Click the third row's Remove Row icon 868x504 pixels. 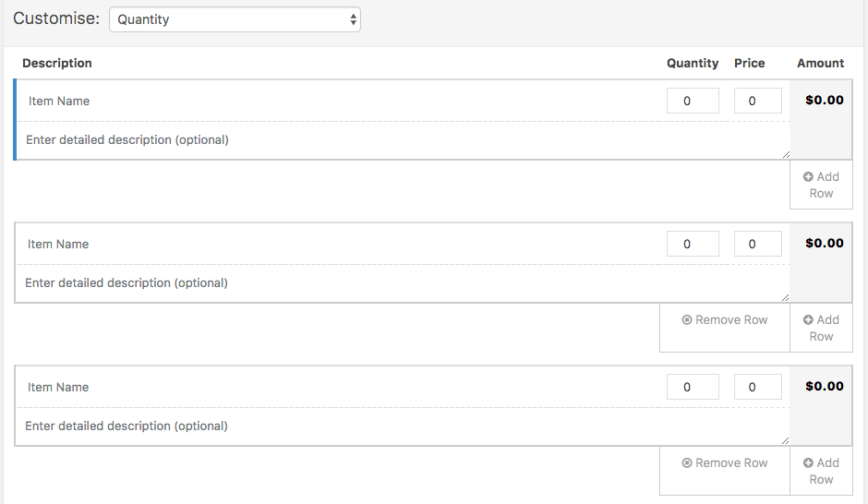687,463
